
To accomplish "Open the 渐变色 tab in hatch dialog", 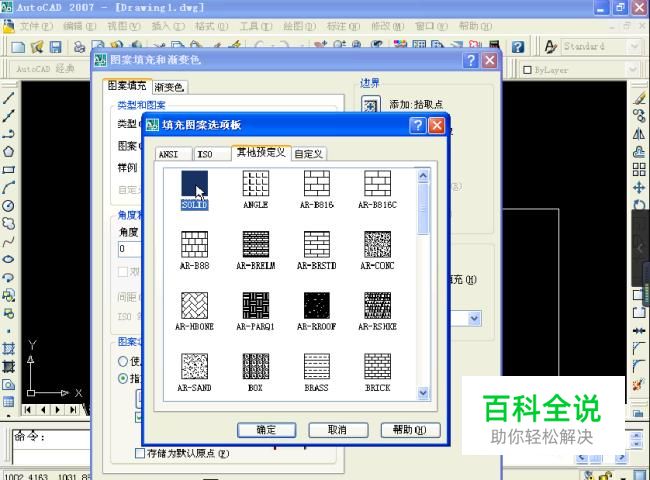I will [169, 87].
